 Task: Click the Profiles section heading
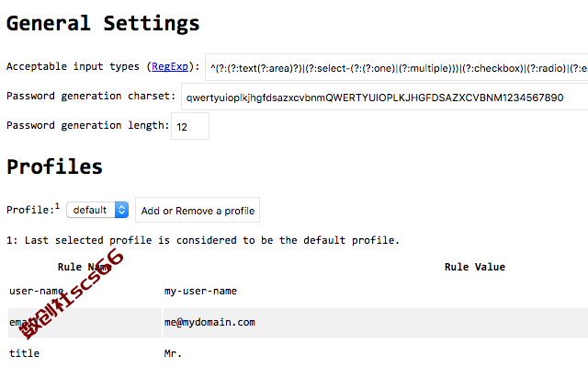click(54, 167)
